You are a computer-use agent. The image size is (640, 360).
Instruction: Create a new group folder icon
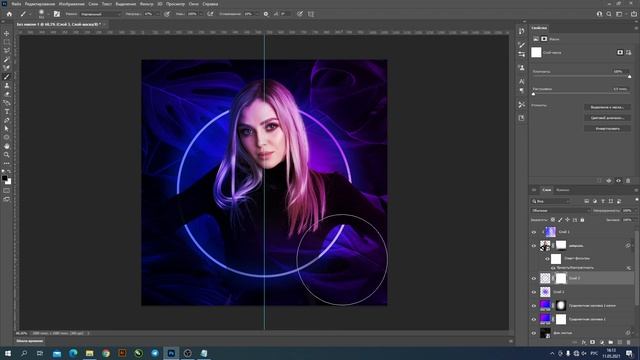611,342
